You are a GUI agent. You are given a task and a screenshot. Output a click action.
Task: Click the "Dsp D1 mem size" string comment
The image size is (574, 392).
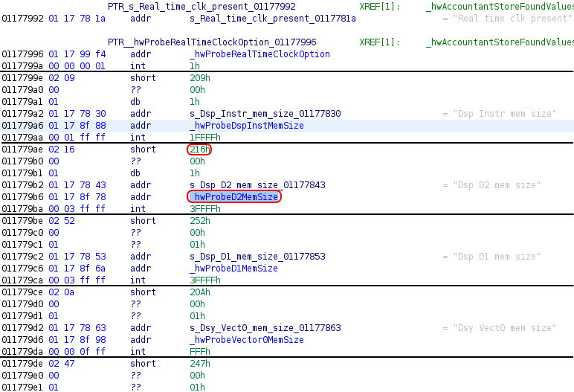497,257
